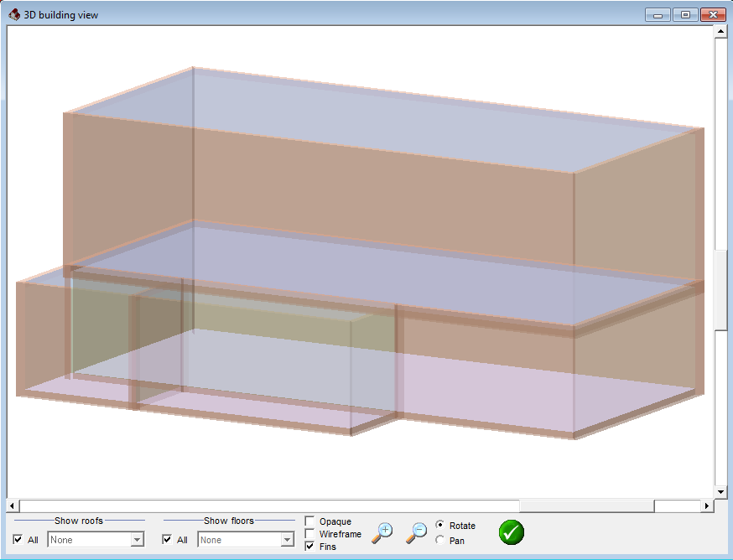Screen dimensions: 733x560
Task: Zoom in with the plus magnifier icon
Action: (x=382, y=533)
